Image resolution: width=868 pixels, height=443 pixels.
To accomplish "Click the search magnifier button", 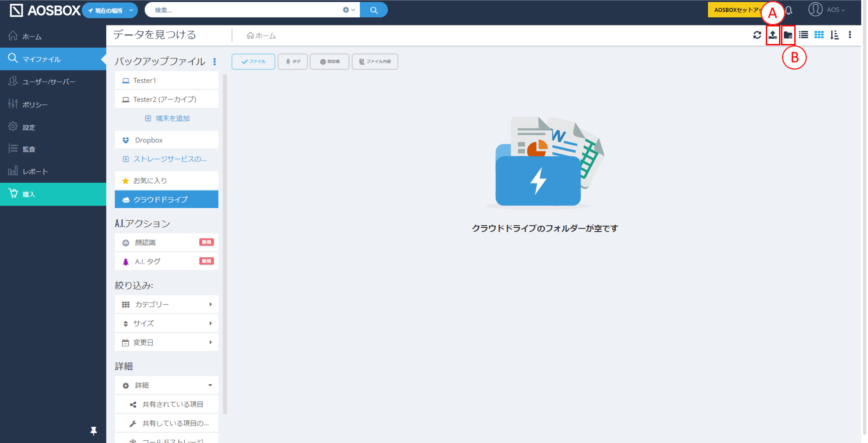I will point(374,10).
